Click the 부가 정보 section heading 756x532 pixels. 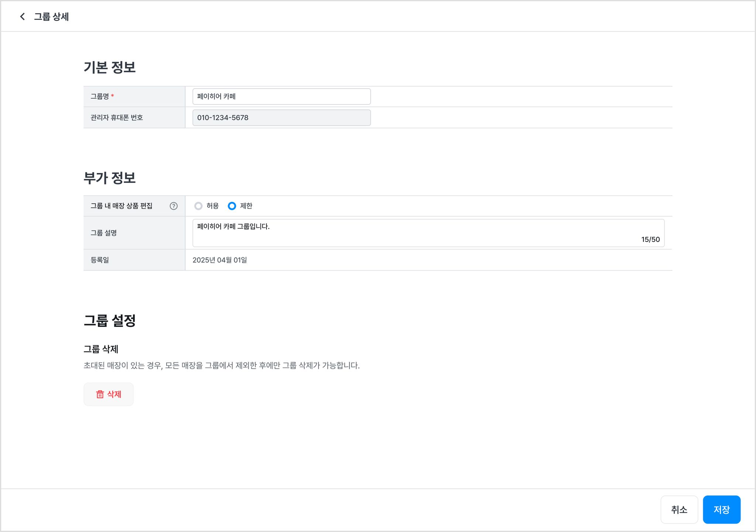[110, 178]
